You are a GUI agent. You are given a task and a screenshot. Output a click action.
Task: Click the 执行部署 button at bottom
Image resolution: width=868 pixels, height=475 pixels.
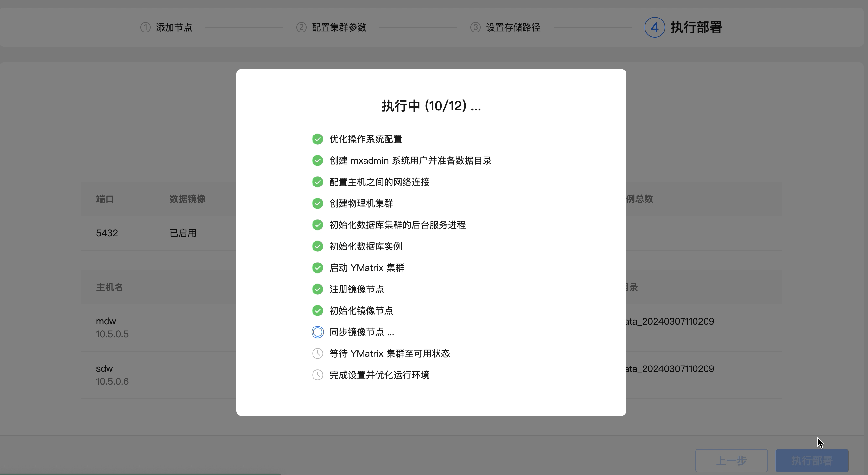click(x=812, y=460)
